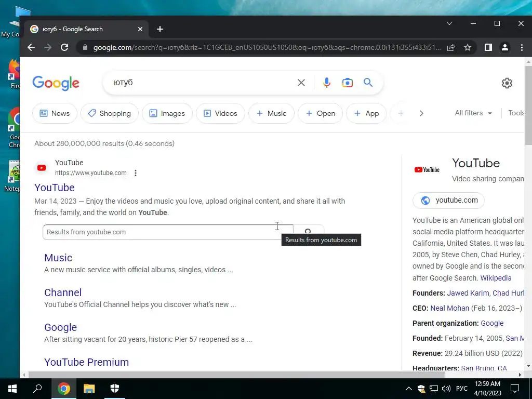
Task: Add App chip to search
Action: tap(366, 113)
